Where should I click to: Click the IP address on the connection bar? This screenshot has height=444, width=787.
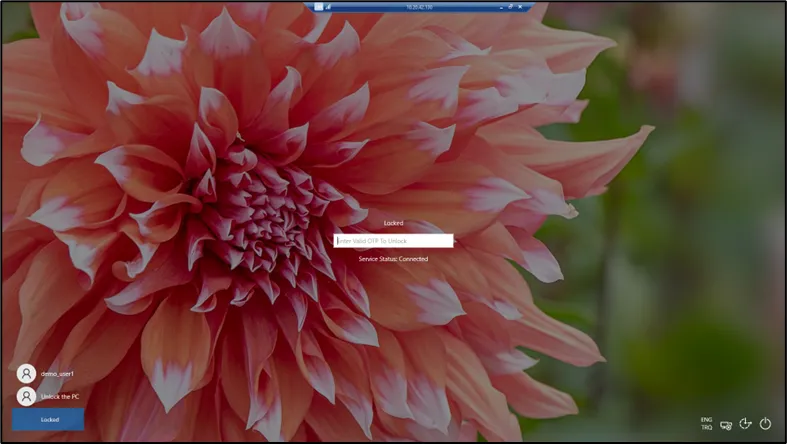tap(419, 7)
